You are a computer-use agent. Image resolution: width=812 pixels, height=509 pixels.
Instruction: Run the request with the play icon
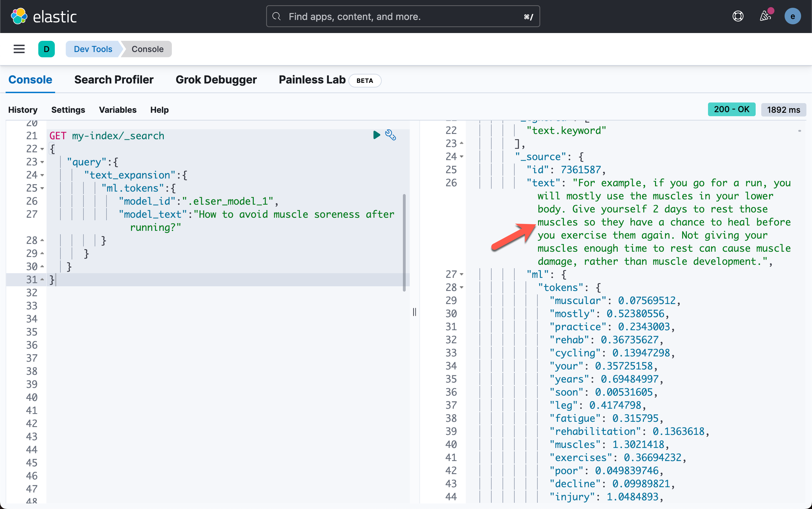click(x=376, y=135)
